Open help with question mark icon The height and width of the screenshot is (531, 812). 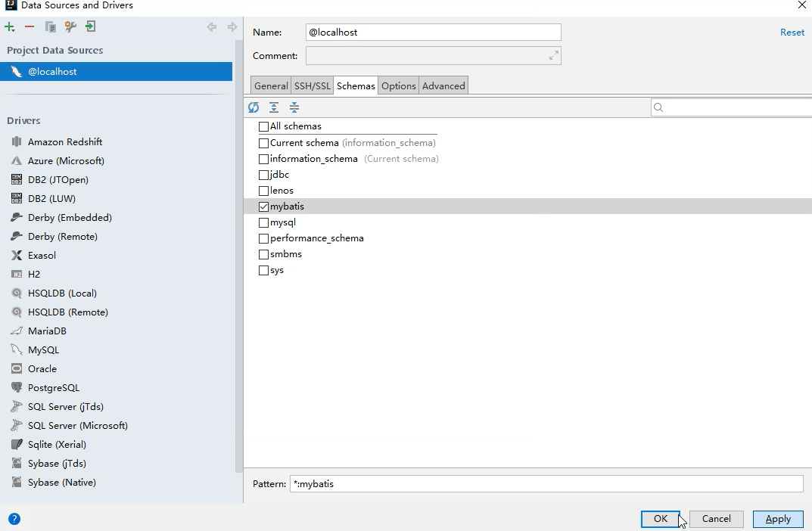(x=14, y=519)
